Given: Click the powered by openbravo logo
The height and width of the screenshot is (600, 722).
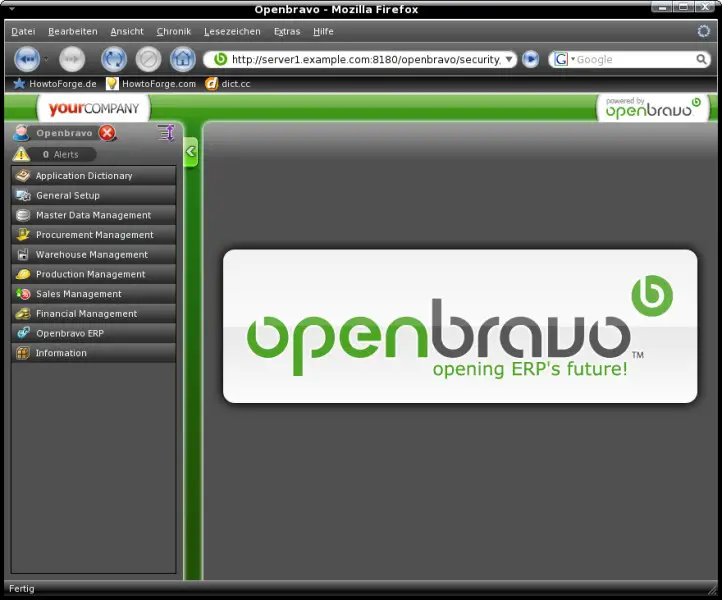Looking at the screenshot, I should click(653, 108).
